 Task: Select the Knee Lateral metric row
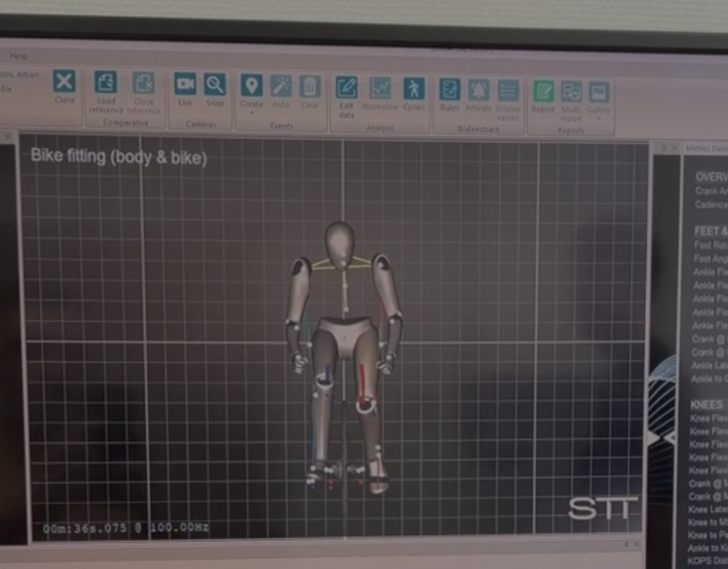coord(708,510)
